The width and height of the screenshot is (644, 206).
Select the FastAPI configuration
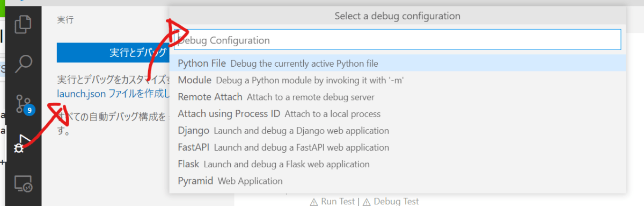point(397,147)
